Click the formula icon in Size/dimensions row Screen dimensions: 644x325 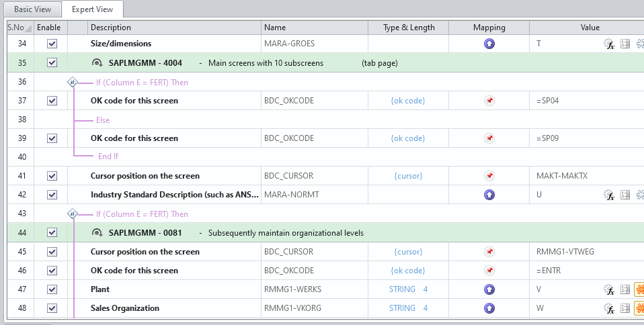pyautogui.click(x=610, y=44)
